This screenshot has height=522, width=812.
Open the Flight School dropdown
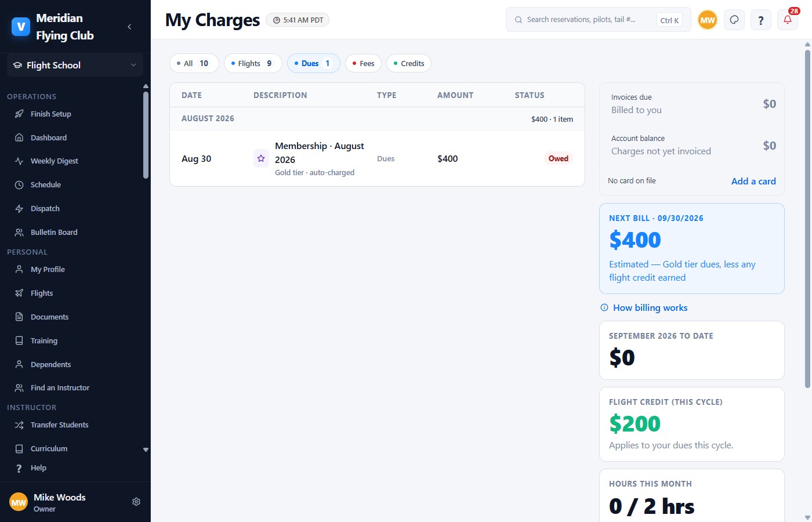coord(75,65)
